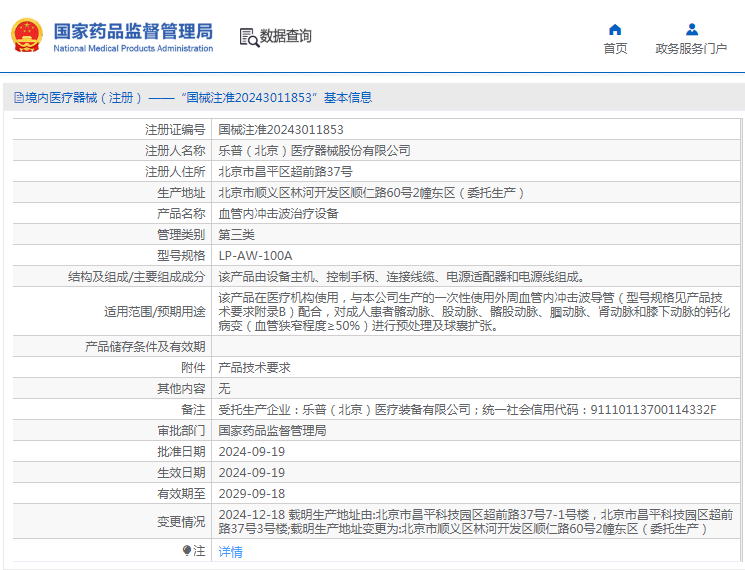The image size is (745, 570).
Task: Click the 产品储存条件及有效期 label
Action: tap(145, 347)
